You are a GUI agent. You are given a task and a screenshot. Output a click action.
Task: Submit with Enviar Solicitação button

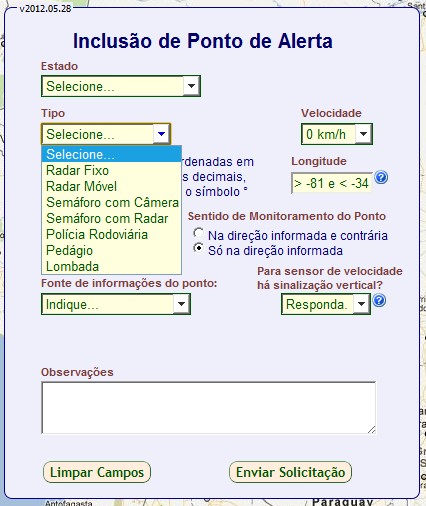click(x=290, y=472)
